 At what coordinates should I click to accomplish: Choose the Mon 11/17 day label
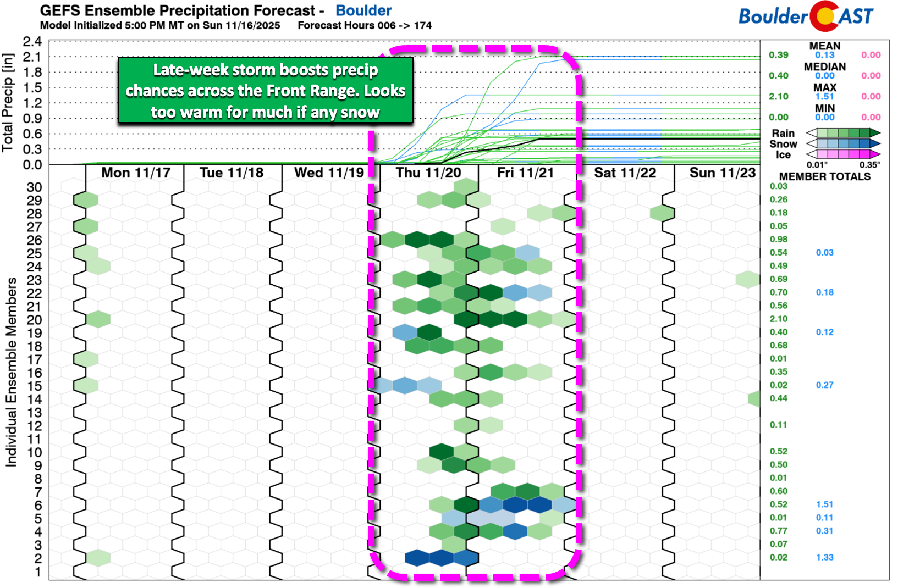(x=136, y=173)
